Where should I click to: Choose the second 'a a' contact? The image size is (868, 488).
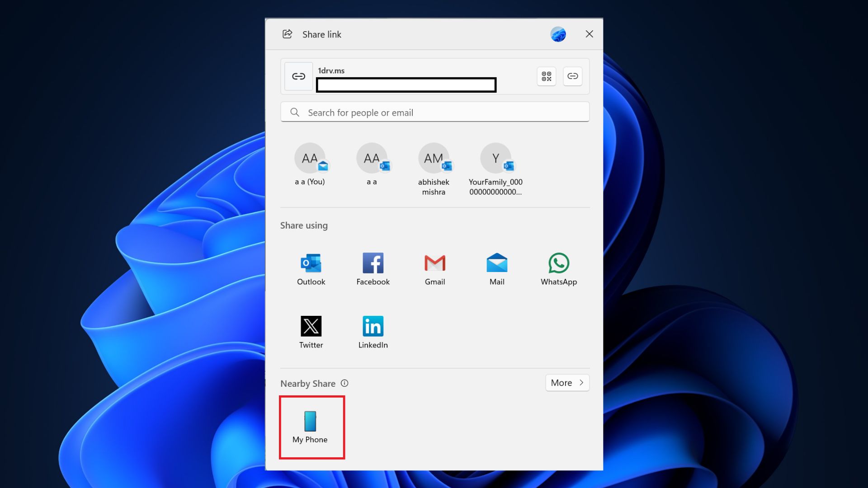(x=372, y=165)
